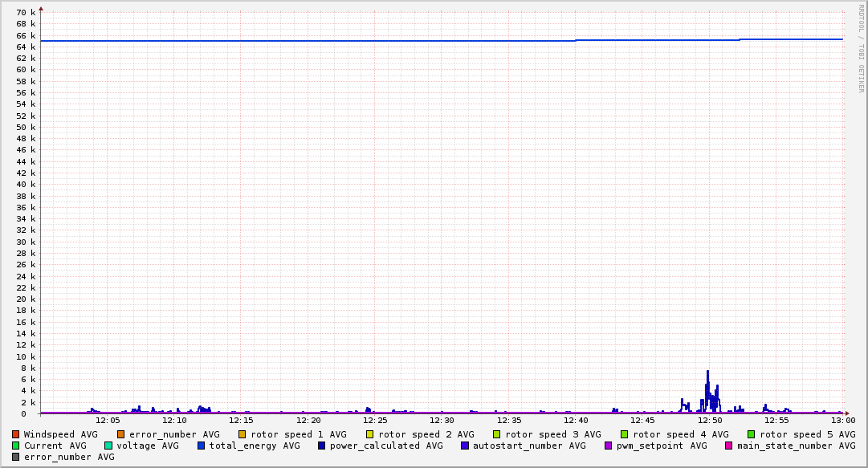This screenshot has width=868, height=468.
Task: Click the power_calculated AVG legend swatch
Action: [321, 446]
